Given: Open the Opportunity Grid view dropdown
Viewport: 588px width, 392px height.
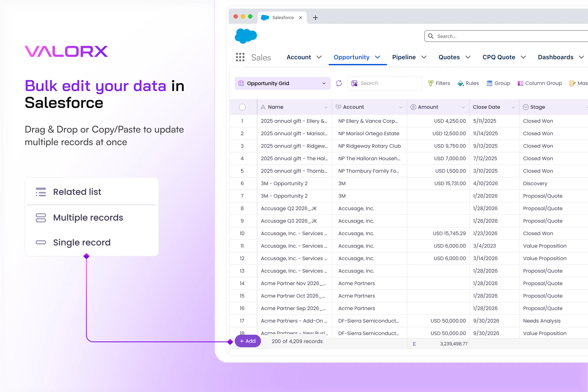Looking at the screenshot, I should point(282,83).
